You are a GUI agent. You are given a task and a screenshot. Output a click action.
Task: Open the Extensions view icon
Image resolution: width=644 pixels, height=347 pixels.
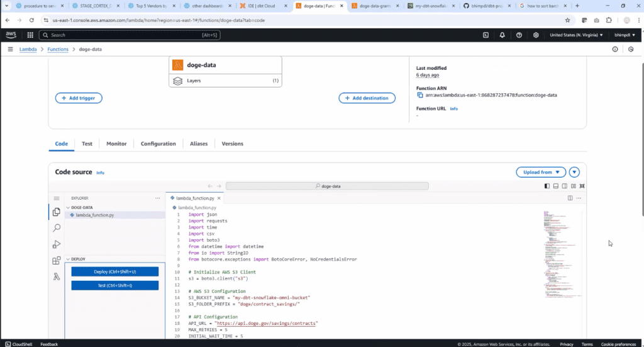(x=57, y=261)
